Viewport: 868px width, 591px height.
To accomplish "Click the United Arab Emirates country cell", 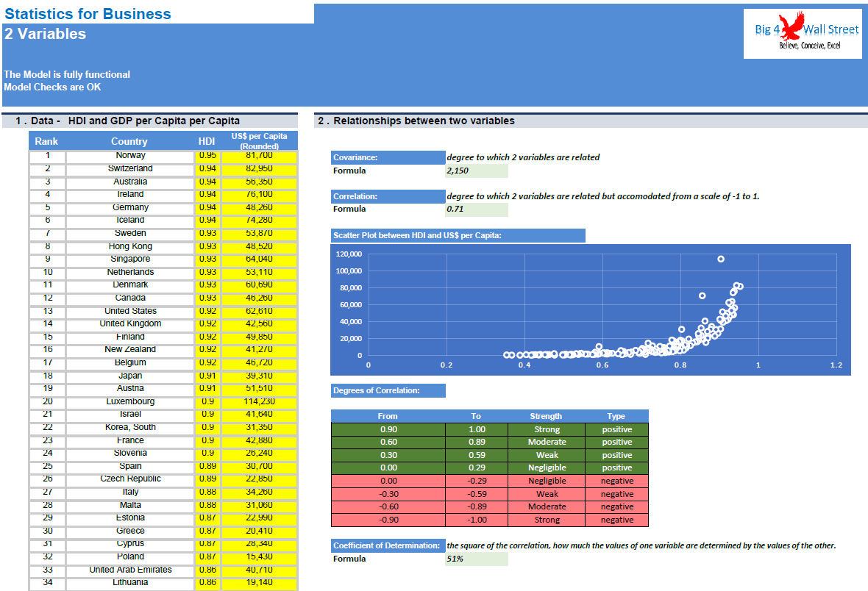I will click(130, 570).
